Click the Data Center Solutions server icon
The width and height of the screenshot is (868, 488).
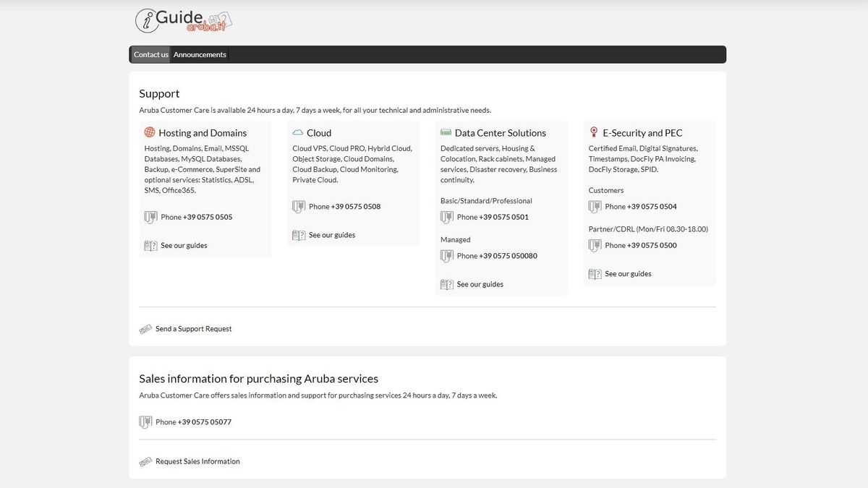coord(446,133)
